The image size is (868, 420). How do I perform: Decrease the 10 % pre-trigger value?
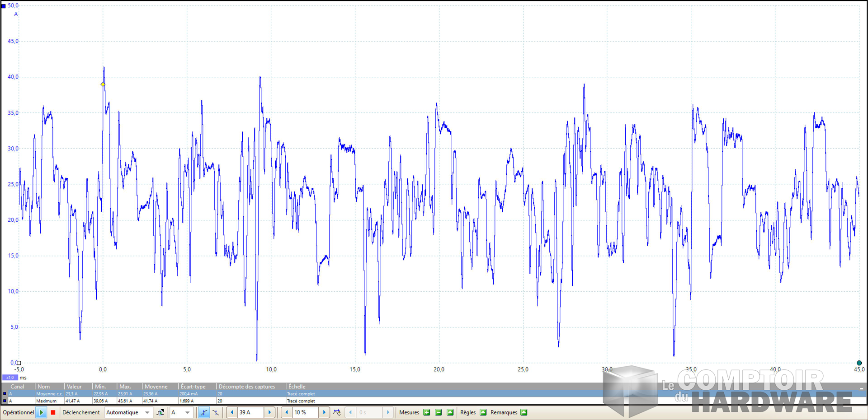287,412
